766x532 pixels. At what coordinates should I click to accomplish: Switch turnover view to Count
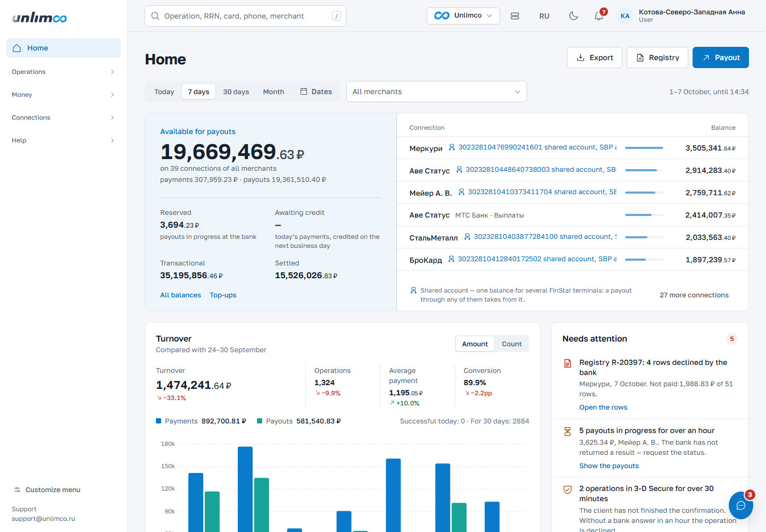click(x=512, y=344)
